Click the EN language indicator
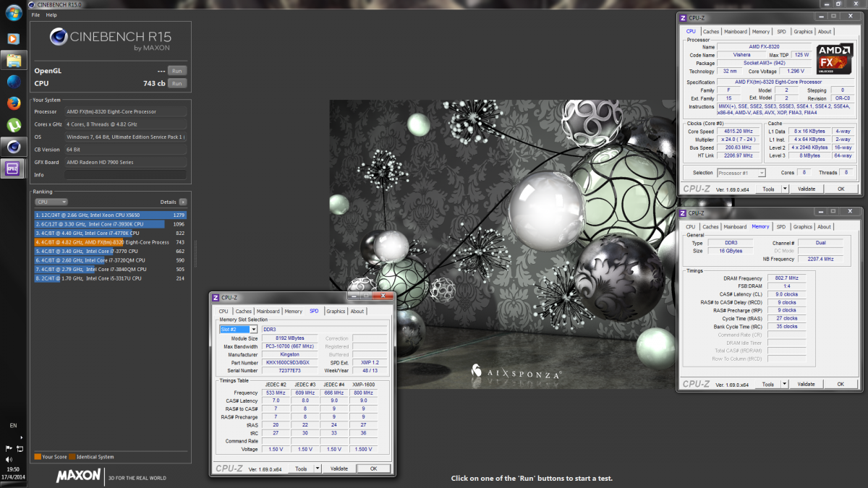The image size is (868, 488). [13, 424]
